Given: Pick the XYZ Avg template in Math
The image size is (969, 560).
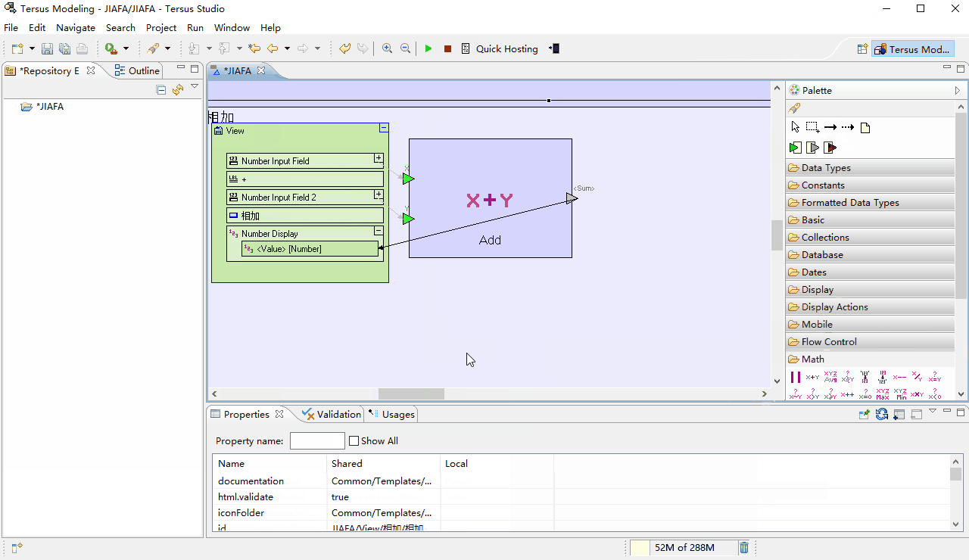Looking at the screenshot, I should [830, 377].
